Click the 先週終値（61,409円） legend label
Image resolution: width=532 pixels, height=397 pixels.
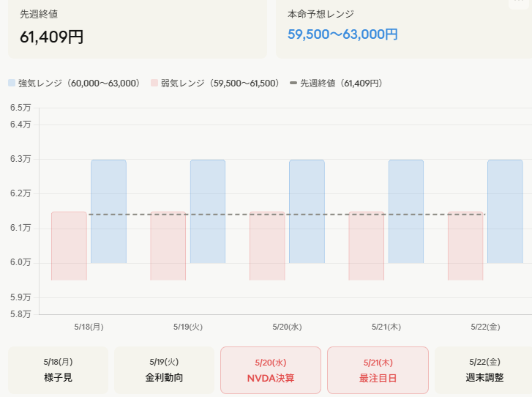click(342, 84)
